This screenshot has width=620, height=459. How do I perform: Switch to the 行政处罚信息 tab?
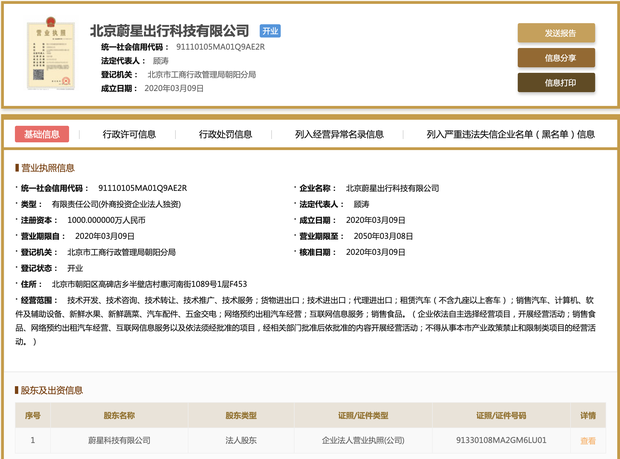point(225,134)
